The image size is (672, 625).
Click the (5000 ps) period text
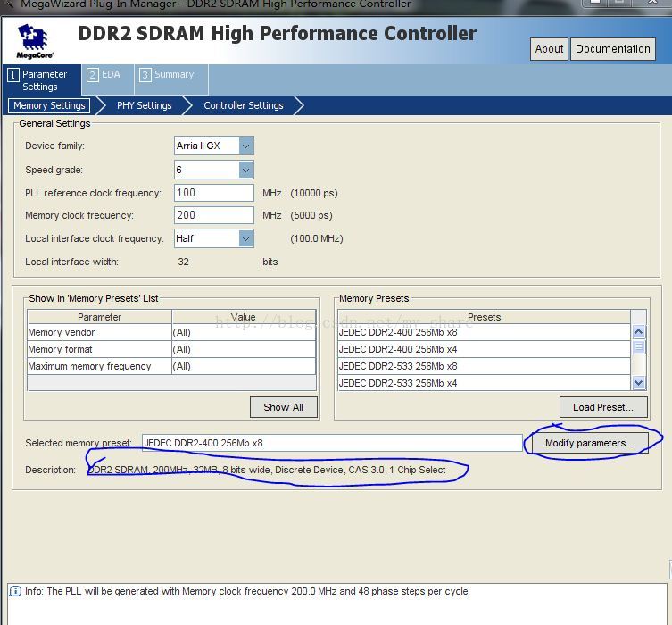(311, 215)
